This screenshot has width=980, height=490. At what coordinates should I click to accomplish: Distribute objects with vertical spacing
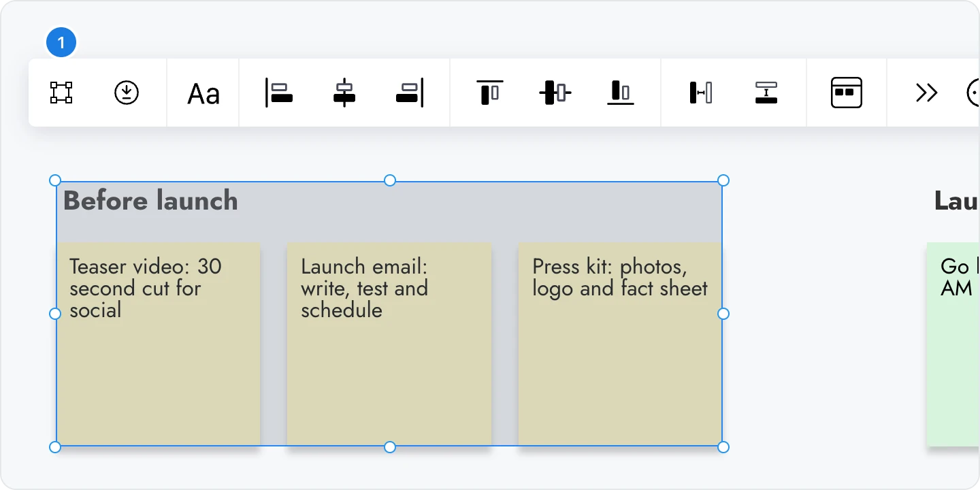[766, 93]
